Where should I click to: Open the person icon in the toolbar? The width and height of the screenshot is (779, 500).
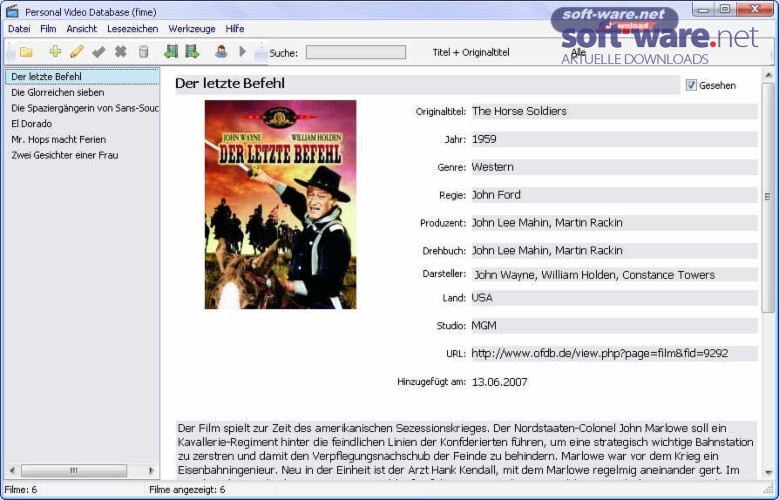click(221, 51)
